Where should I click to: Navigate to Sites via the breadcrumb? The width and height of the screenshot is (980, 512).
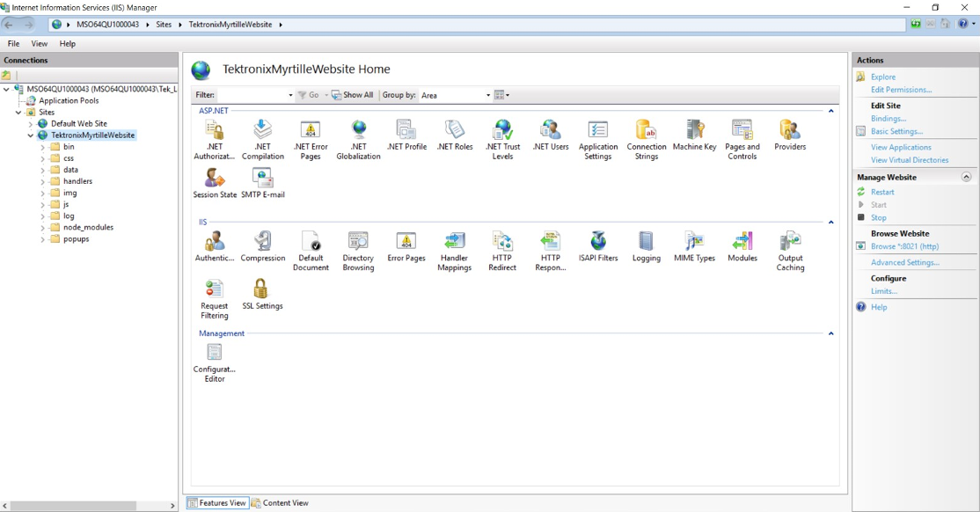point(164,25)
